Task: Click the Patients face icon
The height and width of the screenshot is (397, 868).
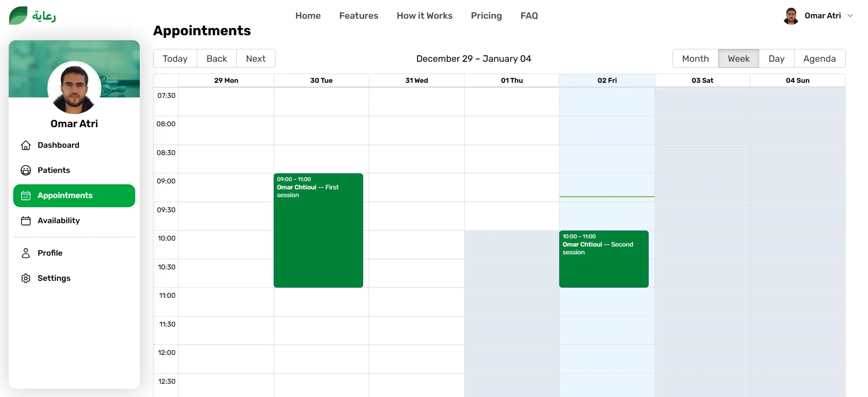Action: coord(26,171)
